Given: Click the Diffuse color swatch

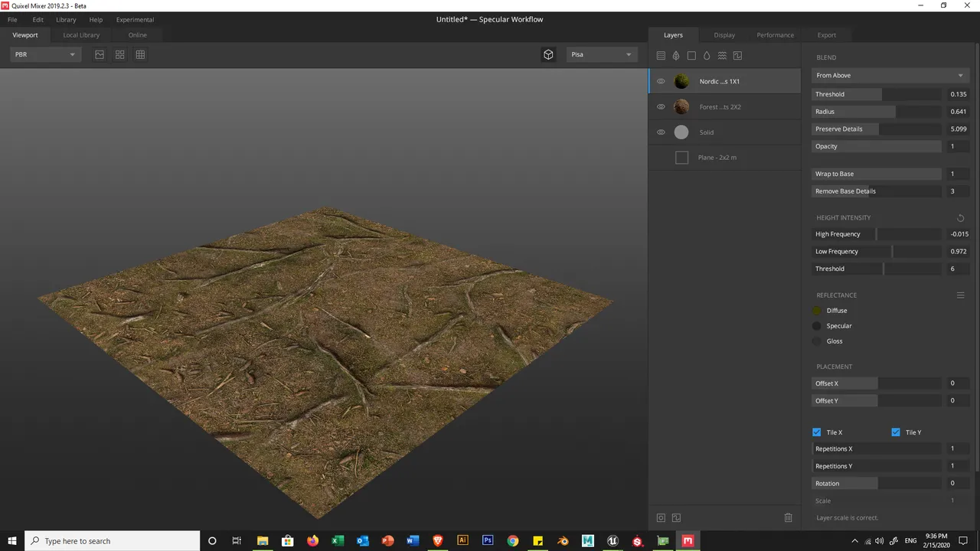Looking at the screenshot, I should point(817,311).
